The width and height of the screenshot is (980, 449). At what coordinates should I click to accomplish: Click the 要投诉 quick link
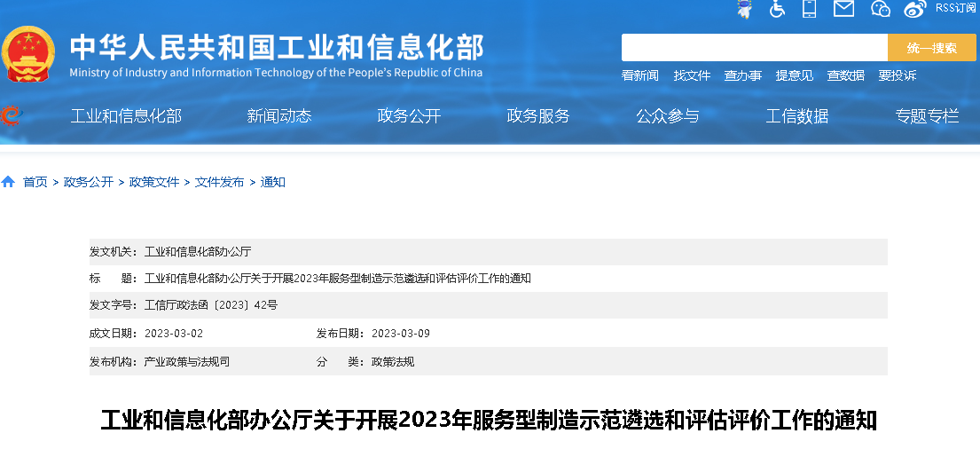point(897,76)
